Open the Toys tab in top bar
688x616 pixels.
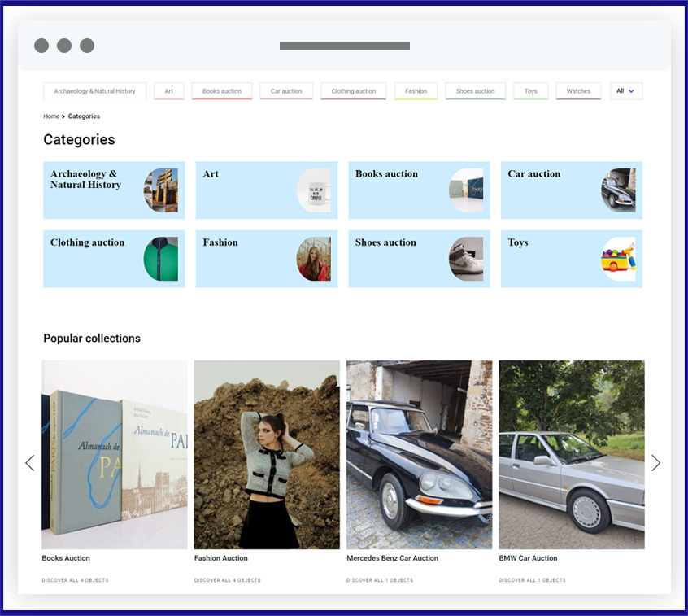530,91
